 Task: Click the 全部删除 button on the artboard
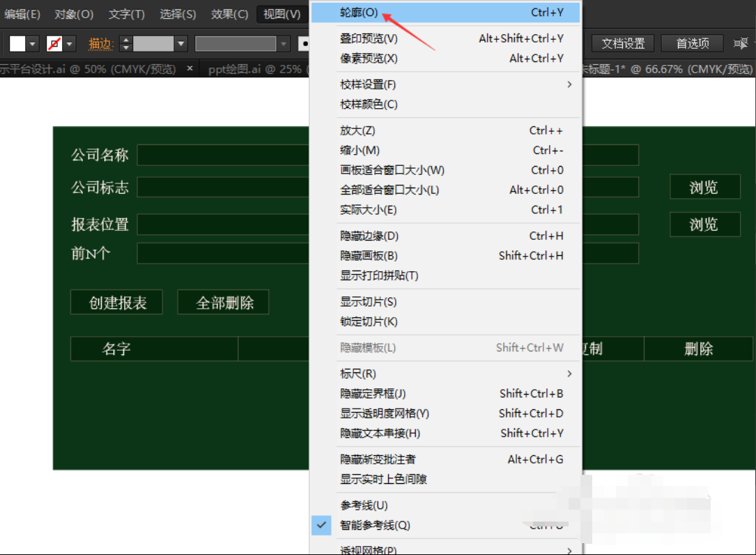[224, 302]
